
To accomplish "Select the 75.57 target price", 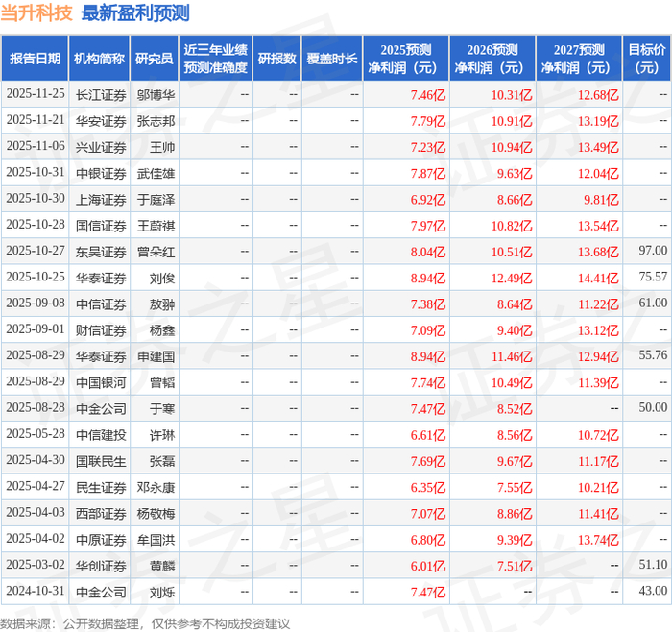I will [x=653, y=277].
